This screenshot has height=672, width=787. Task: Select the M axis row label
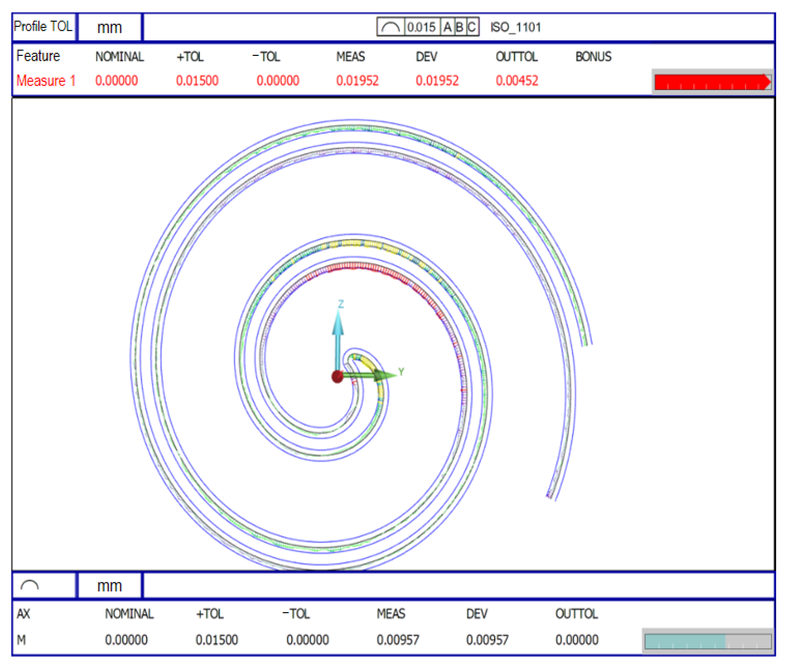[21, 640]
